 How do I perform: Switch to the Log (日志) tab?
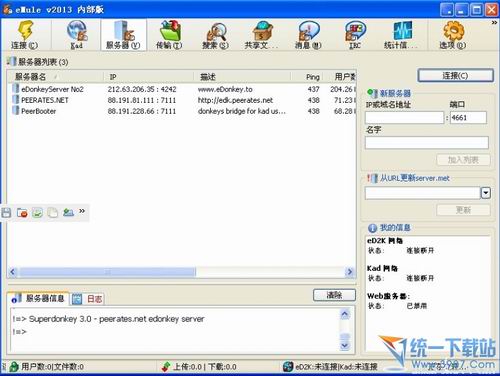pos(88,299)
